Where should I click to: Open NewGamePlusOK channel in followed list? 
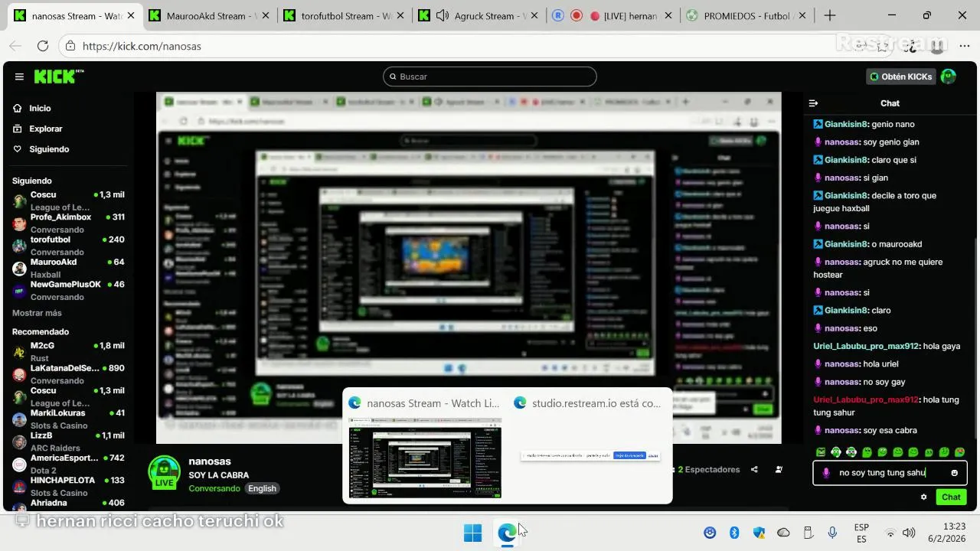tap(67, 290)
